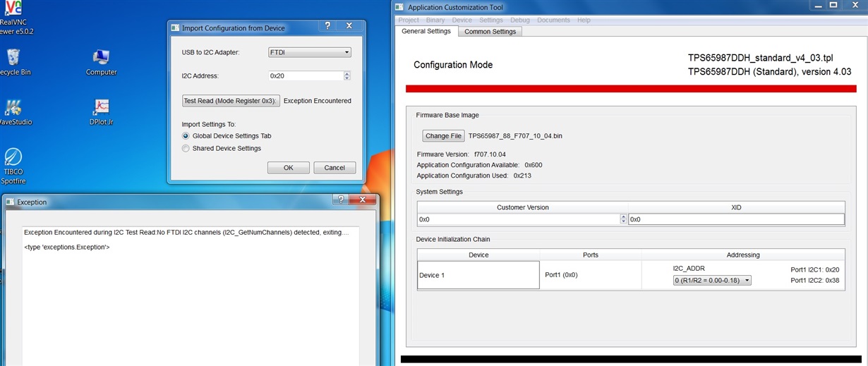Decrease the Customer Version spinner value

click(623, 221)
